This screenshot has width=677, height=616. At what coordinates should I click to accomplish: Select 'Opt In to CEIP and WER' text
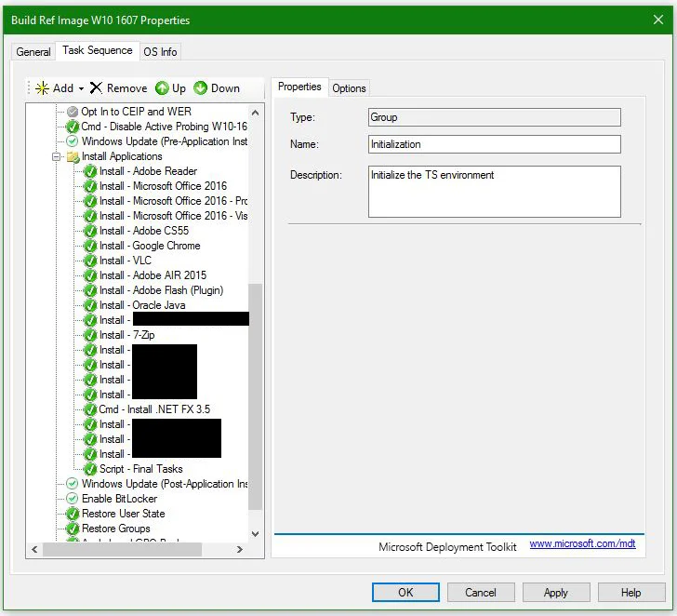[x=137, y=112]
